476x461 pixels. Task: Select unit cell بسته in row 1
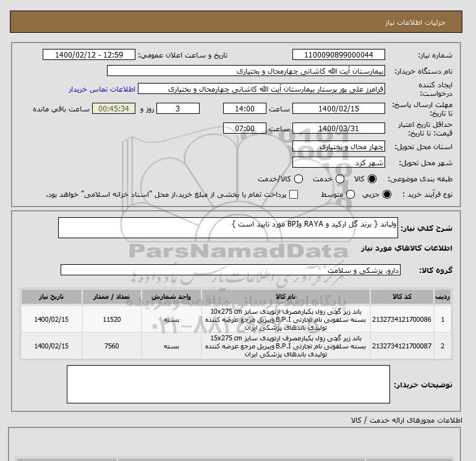tap(171, 319)
